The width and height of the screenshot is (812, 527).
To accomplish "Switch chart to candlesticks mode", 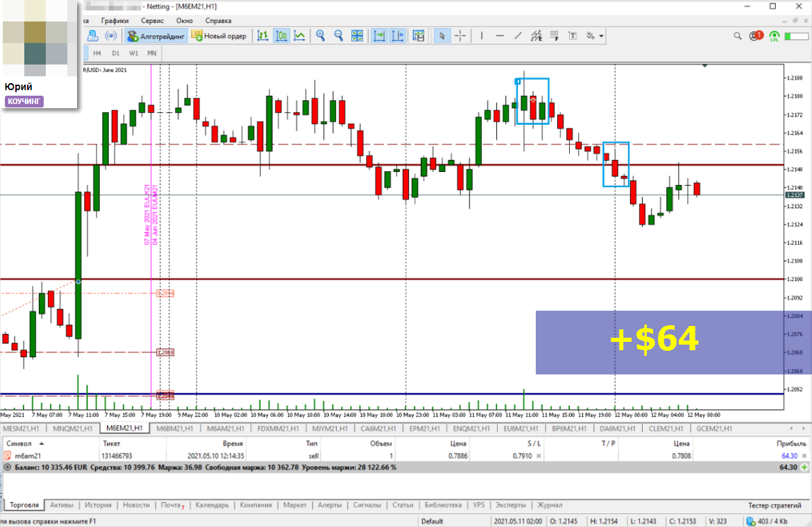I will tap(281, 35).
